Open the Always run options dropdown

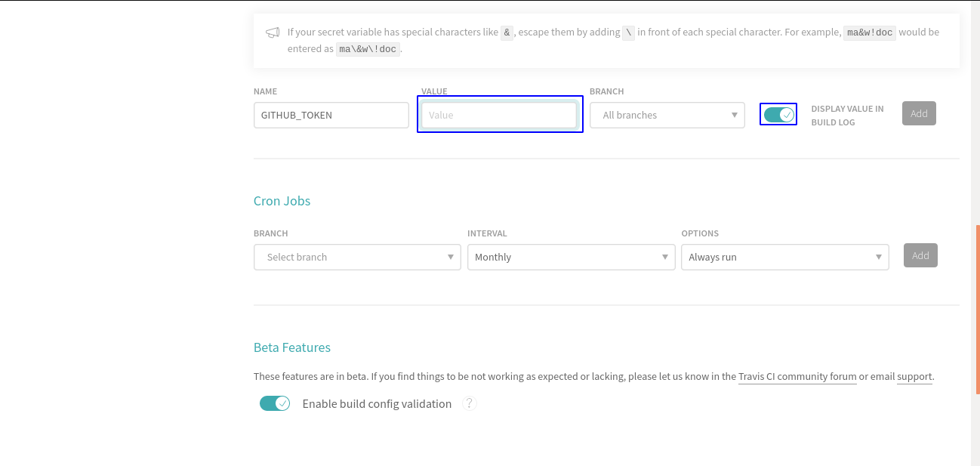click(784, 257)
